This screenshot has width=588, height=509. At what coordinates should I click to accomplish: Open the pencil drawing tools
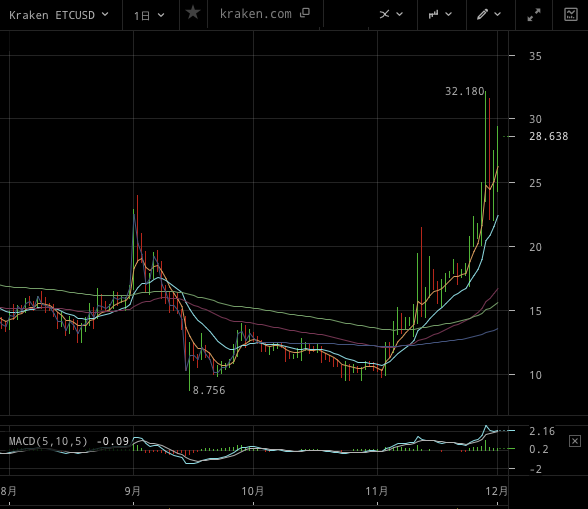(x=482, y=14)
